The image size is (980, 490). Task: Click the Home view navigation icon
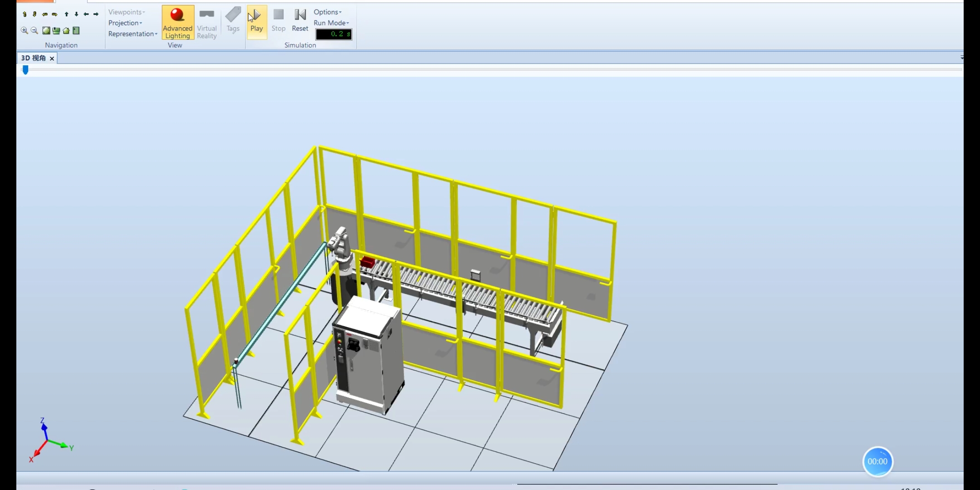point(66,31)
